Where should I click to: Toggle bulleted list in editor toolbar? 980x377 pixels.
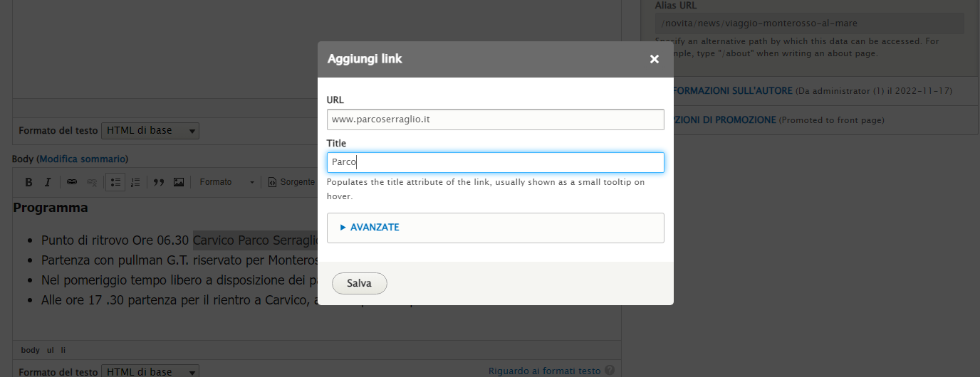(116, 182)
